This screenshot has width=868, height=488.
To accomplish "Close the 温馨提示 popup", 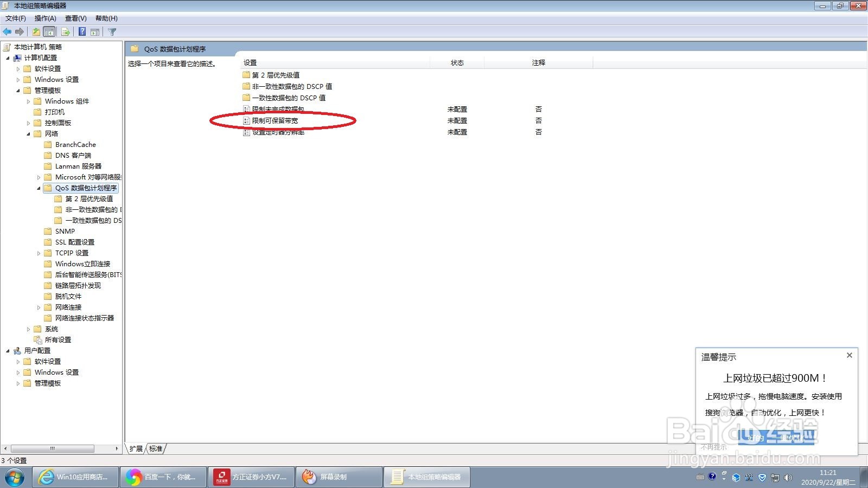I will pos(850,355).
